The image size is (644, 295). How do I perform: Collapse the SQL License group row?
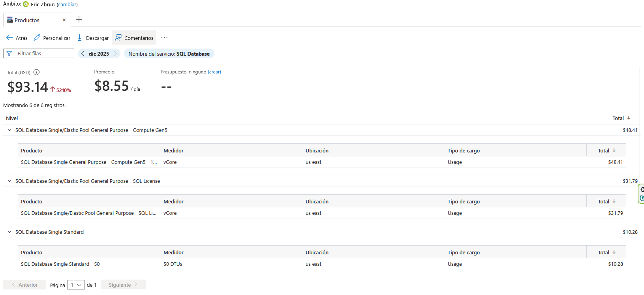(x=9, y=181)
